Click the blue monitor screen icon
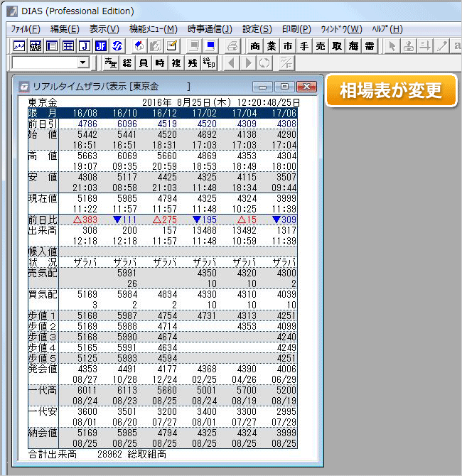 210,46
